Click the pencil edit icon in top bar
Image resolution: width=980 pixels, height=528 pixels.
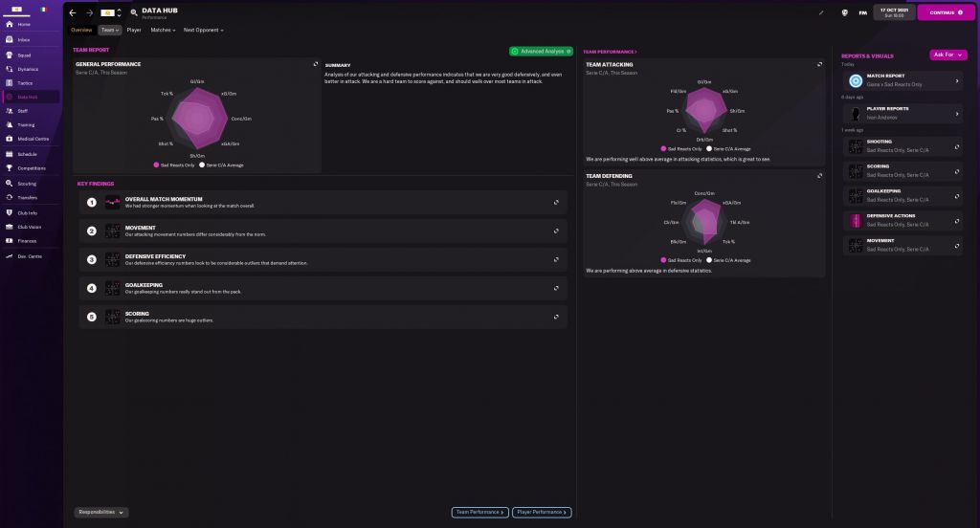point(820,12)
